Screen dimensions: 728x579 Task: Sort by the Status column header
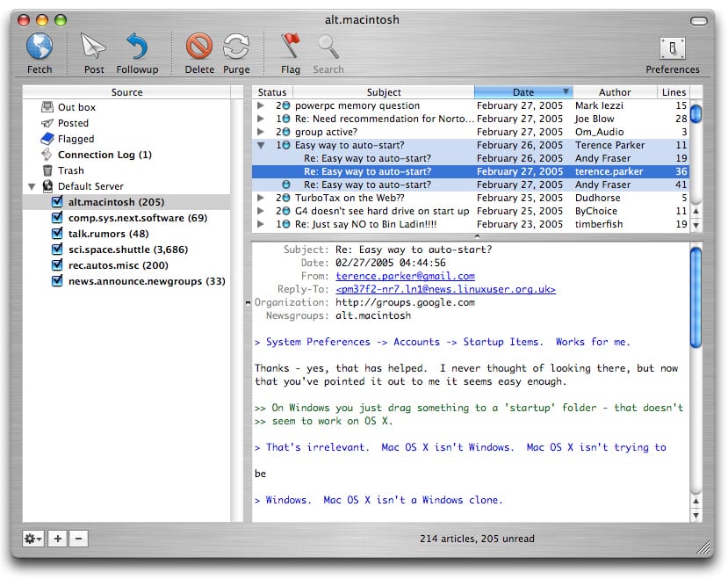(272, 92)
